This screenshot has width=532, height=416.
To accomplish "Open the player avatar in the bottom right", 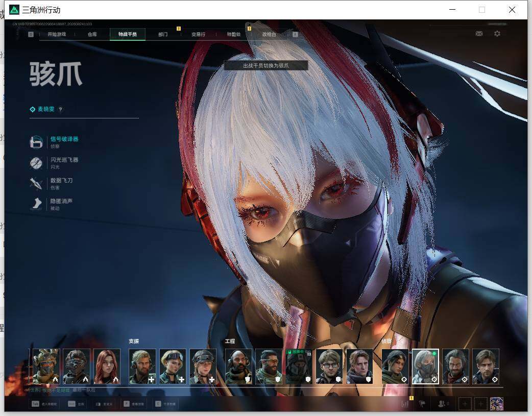I will (497, 404).
